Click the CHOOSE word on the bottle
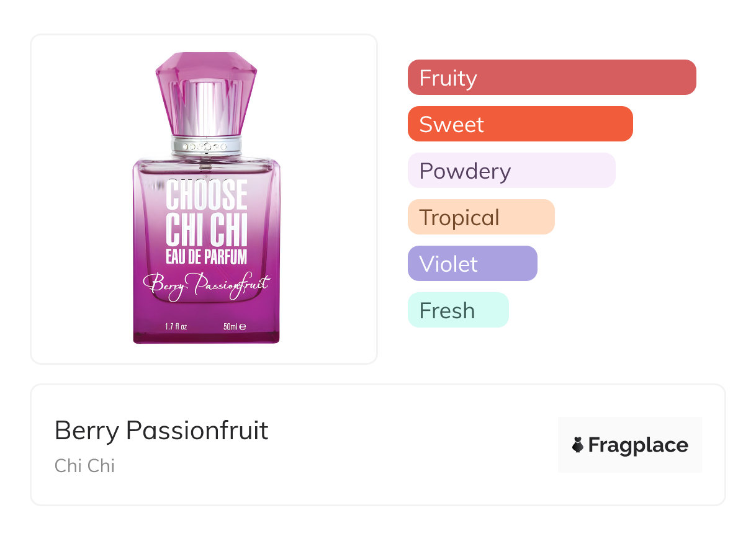This screenshot has width=756, height=536. (206, 195)
